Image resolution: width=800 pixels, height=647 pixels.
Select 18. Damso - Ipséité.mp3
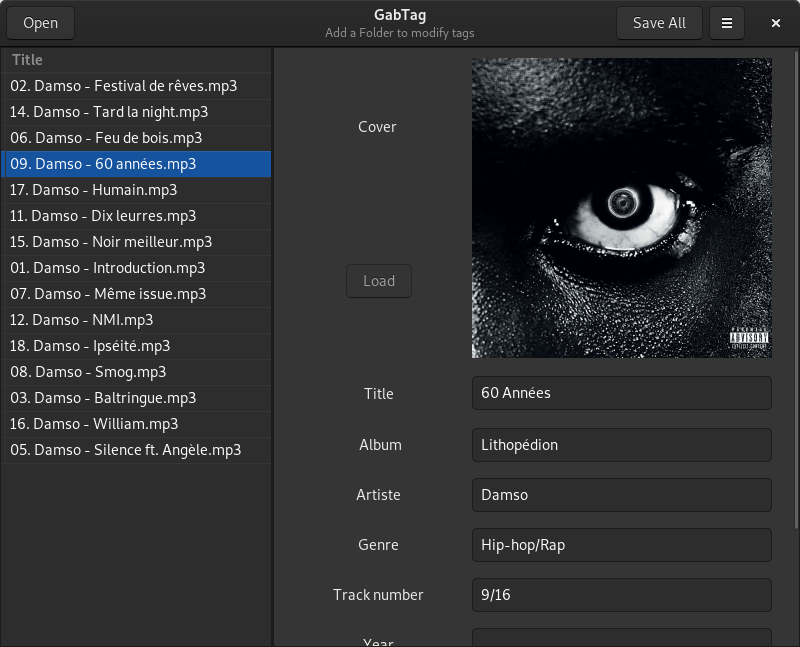point(136,346)
